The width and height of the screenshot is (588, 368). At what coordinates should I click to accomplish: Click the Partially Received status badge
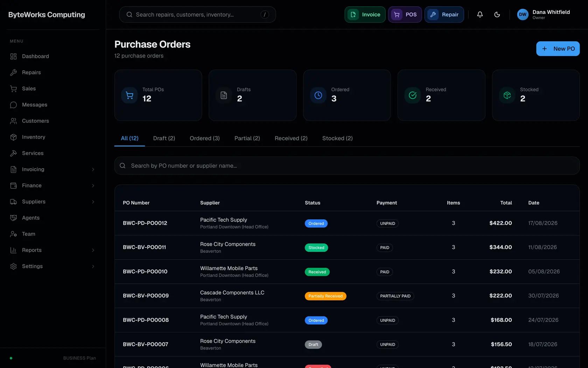(x=325, y=296)
